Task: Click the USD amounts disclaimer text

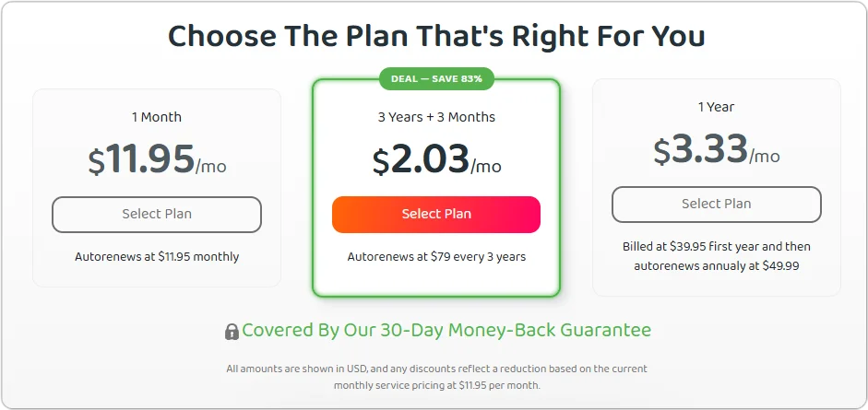Action: pos(436,369)
